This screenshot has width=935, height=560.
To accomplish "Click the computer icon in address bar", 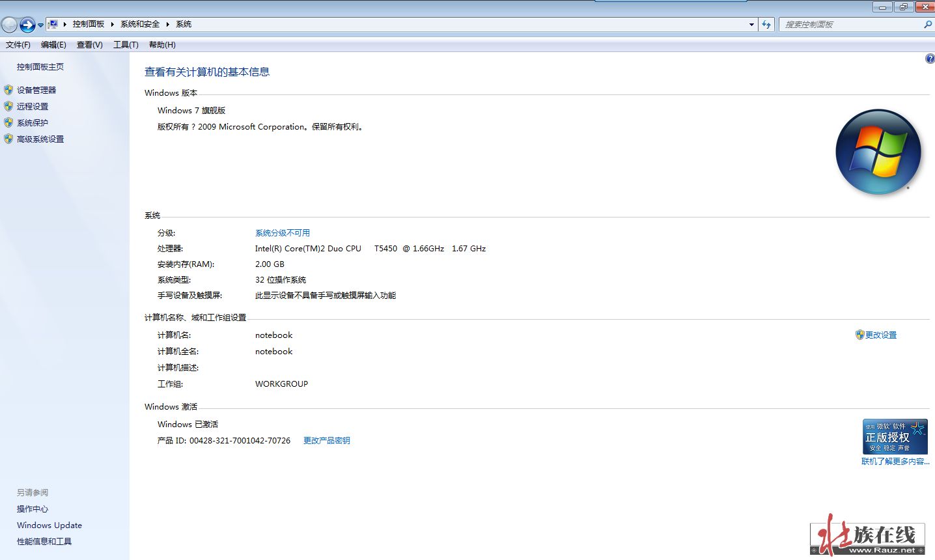I will click(53, 24).
